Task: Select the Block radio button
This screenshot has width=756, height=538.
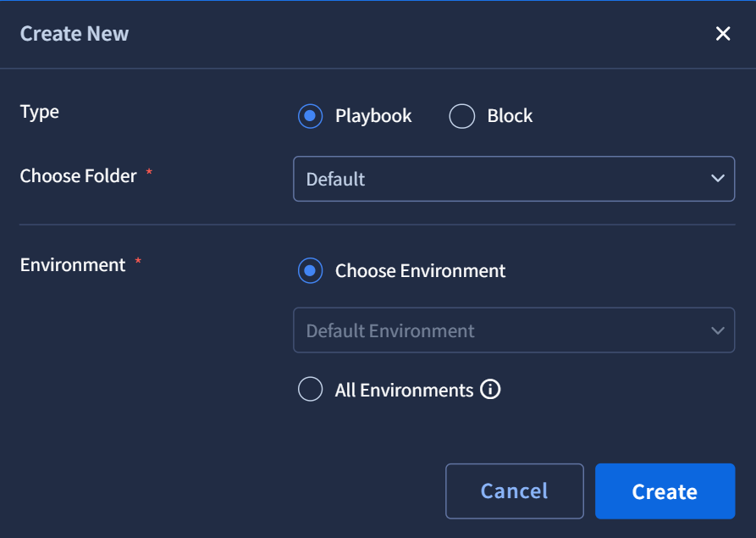Action: 462,116
